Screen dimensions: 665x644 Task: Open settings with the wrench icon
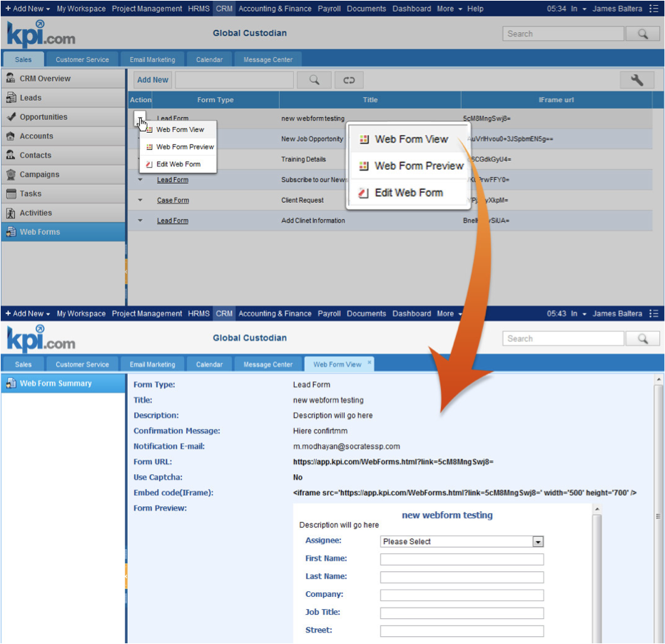click(x=636, y=80)
